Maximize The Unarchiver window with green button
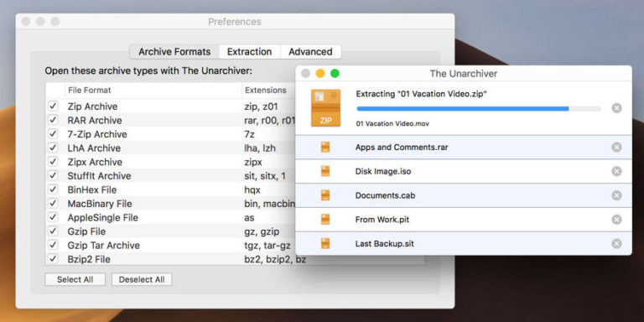Image resolution: width=644 pixels, height=322 pixels. click(x=335, y=74)
